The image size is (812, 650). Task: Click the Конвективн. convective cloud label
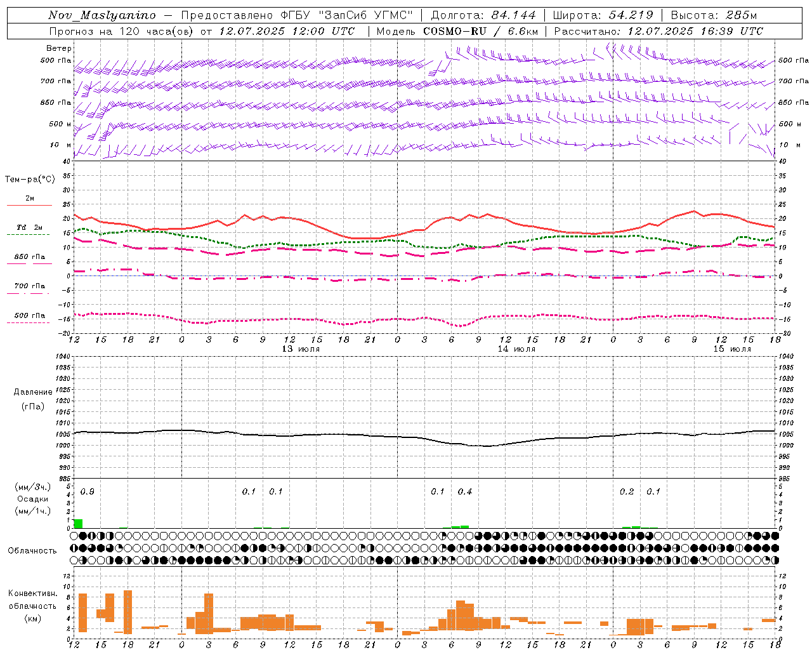pyautogui.click(x=33, y=594)
